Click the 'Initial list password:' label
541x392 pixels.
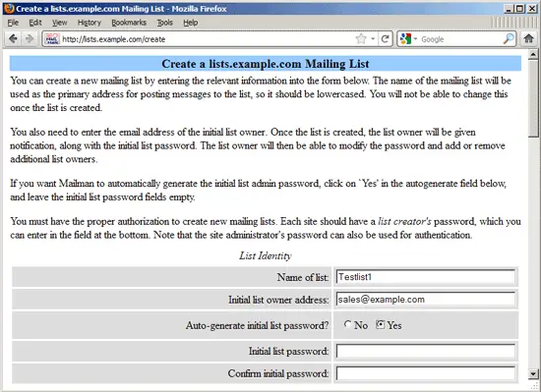[x=289, y=351]
